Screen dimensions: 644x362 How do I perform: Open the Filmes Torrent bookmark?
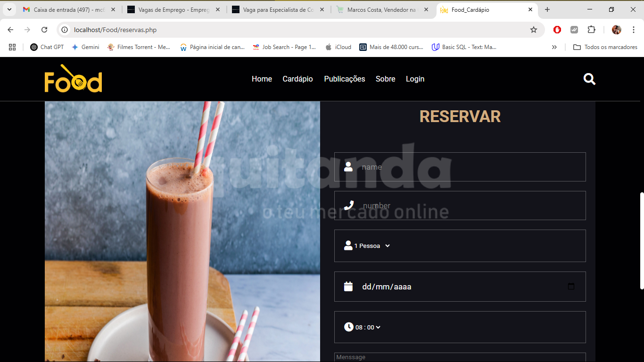click(x=139, y=47)
